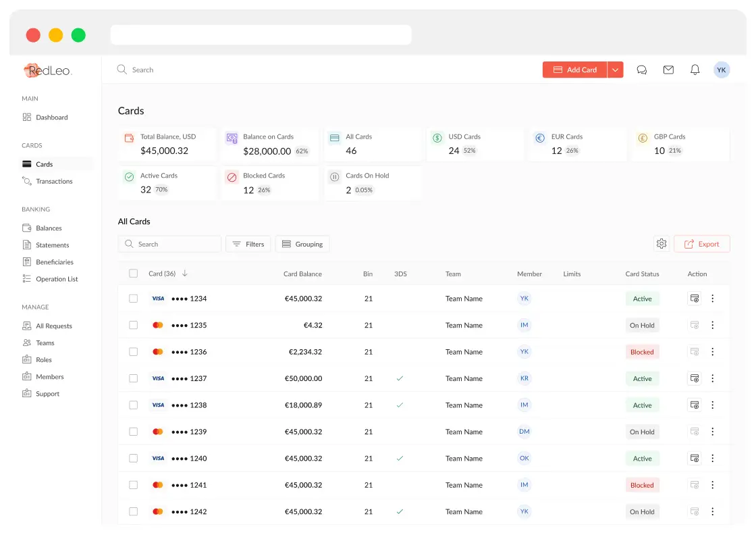The image size is (756, 535).
Task: Click the EUR Cards euro icon
Action: (540, 138)
